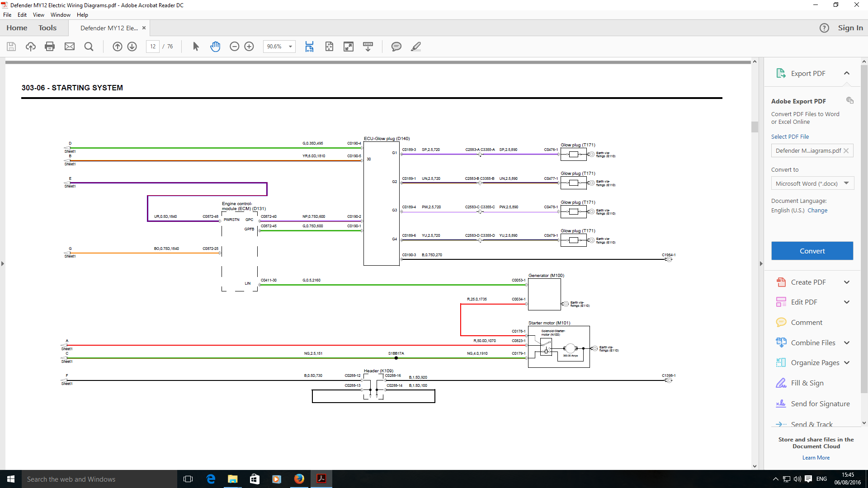This screenshot has height=488, width=868.
Task: Remove selected file Defender M...iagrams.pdf
Action: (x=846, y=151)
